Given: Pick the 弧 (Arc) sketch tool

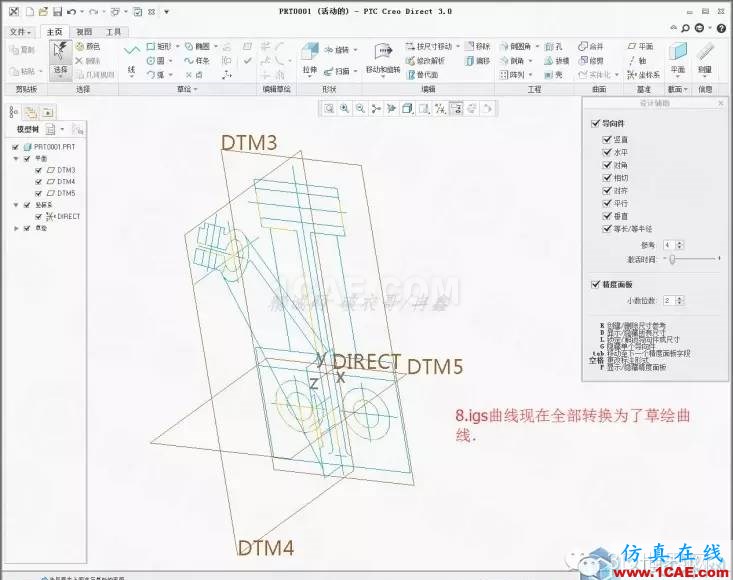Looking at the screenshot, I should (x=156, y=74).
